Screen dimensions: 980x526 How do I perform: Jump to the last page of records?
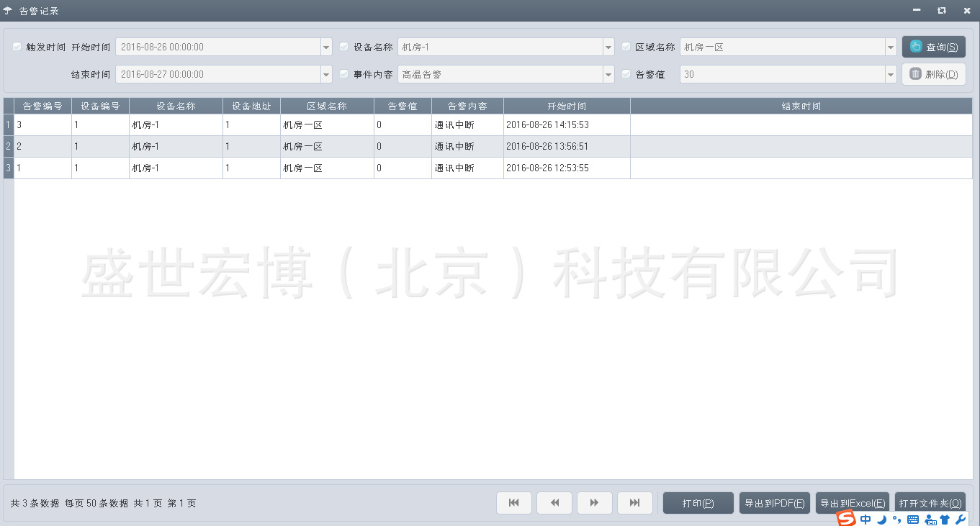635,503
